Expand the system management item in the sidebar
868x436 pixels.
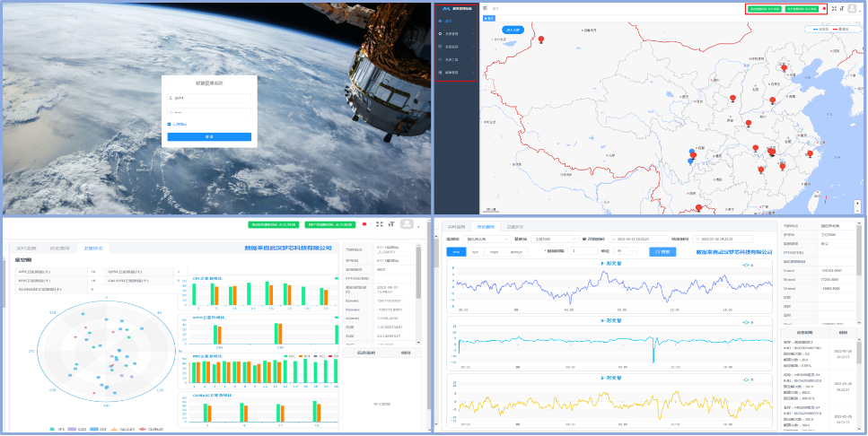pyautogui.click(x=456, y=34)
